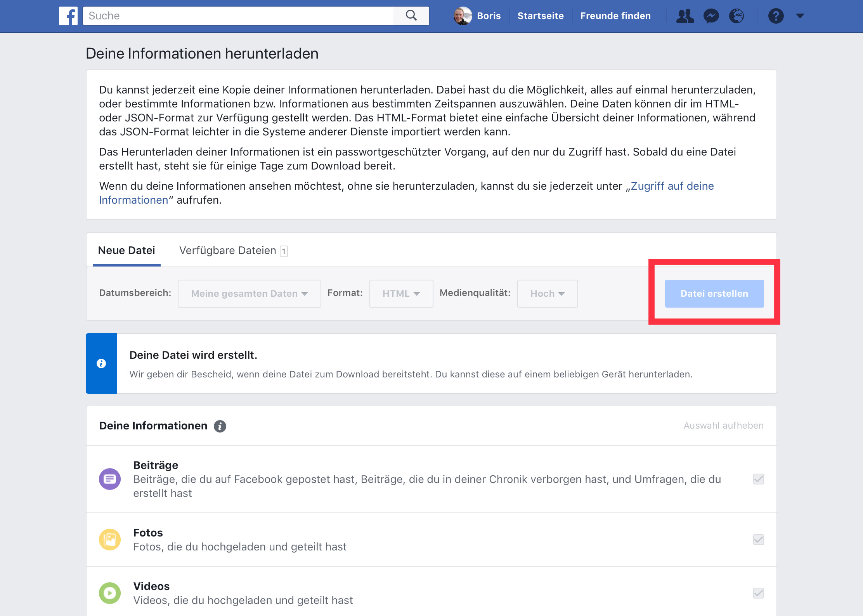The image size is (863, 616).
Task: Select the Neue Datei tab
Action: (x=127, y=251)
